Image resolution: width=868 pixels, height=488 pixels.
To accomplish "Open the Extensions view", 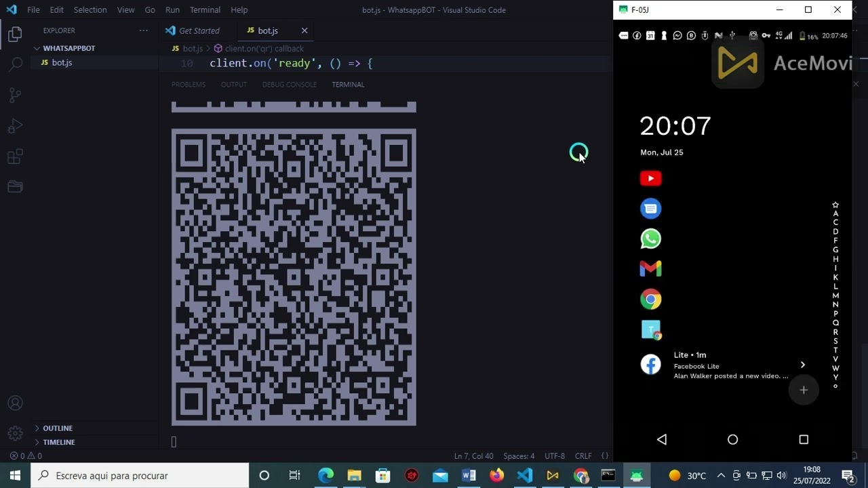I will pyautogui.click(x=15, y=157).
